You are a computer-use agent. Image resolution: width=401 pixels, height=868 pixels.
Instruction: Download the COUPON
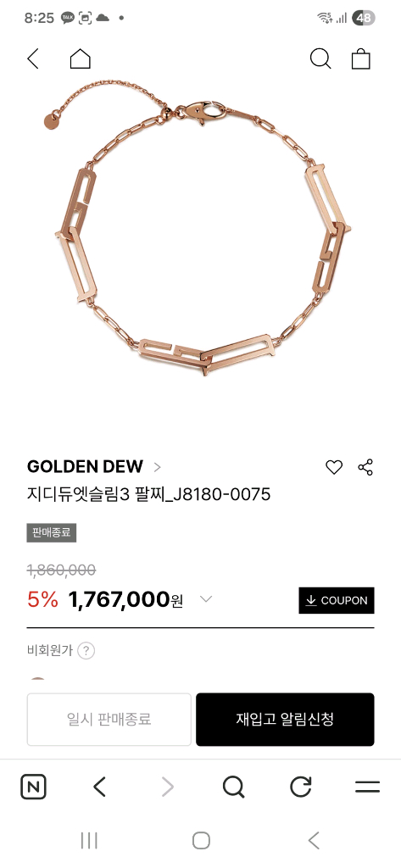337,600
